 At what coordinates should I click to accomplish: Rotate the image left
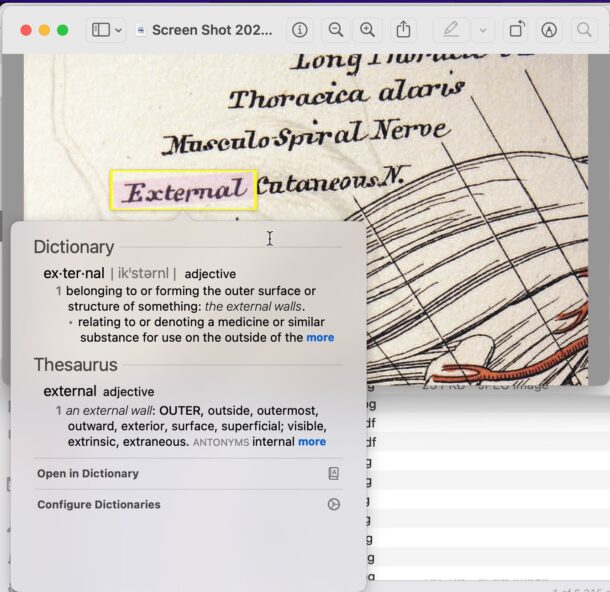(517, 30)
